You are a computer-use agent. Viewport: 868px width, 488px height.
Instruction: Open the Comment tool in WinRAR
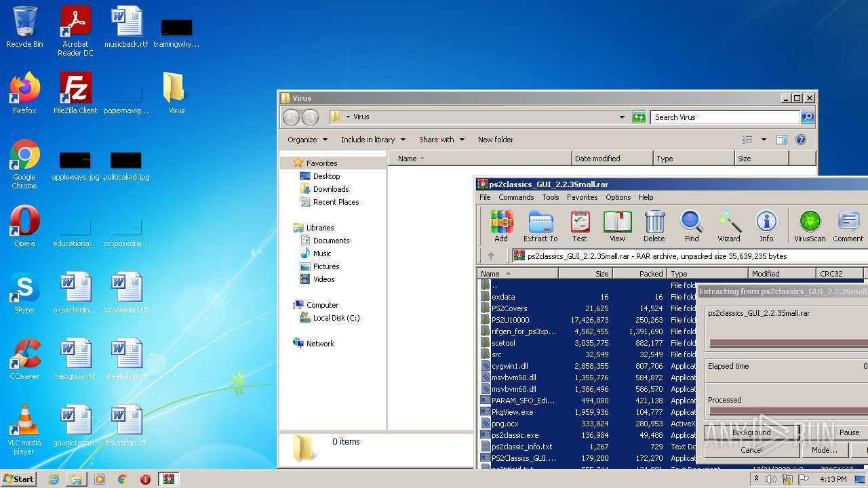(x=848, y=226)
